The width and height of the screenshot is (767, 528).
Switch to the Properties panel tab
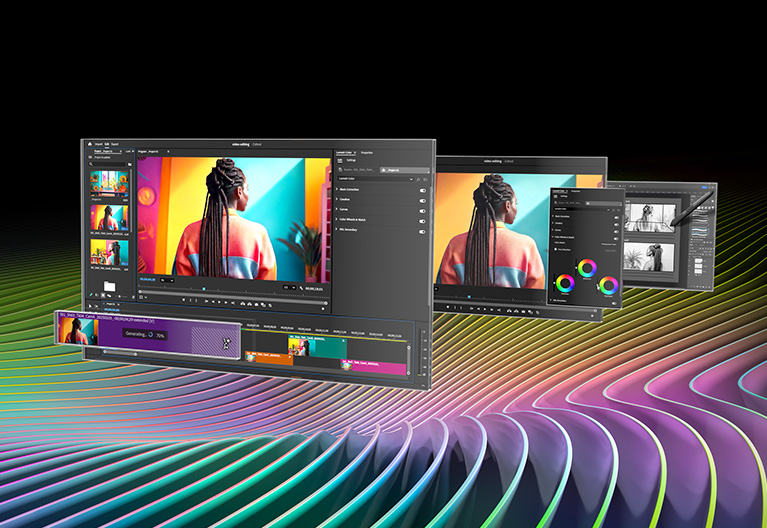tap(367, 153)
